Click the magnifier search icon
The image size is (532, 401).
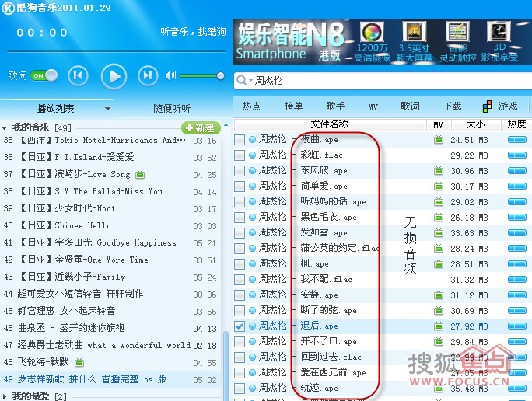242,81
